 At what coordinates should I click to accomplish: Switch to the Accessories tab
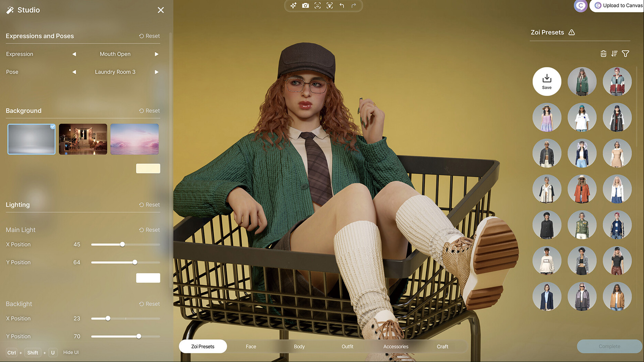click(x=396, y=347)
